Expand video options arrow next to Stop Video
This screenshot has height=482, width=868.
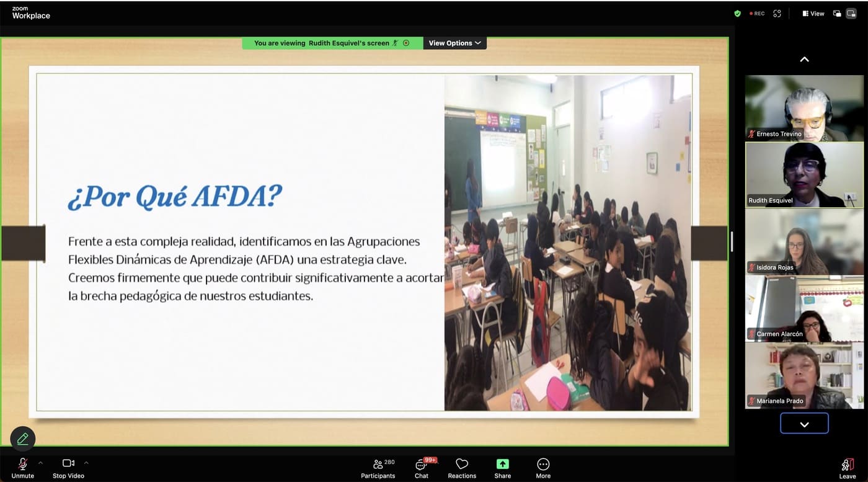(x=86, y=463)
